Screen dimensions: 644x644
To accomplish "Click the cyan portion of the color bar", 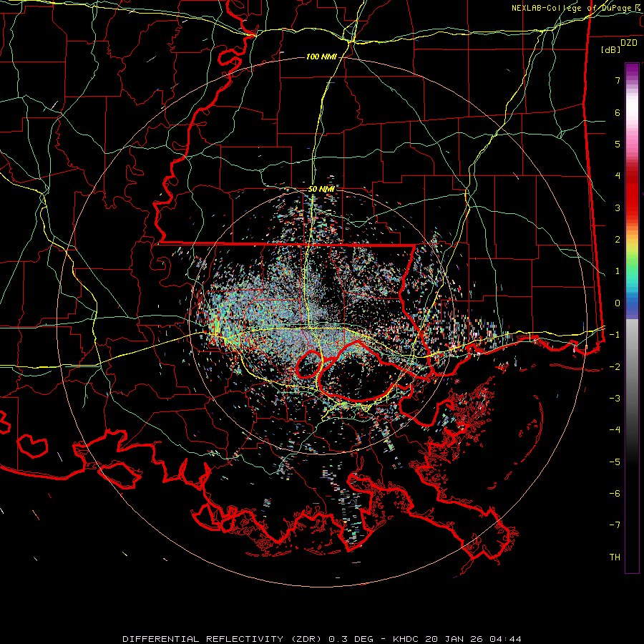I will pyautogui.click(x=632, y=283).
